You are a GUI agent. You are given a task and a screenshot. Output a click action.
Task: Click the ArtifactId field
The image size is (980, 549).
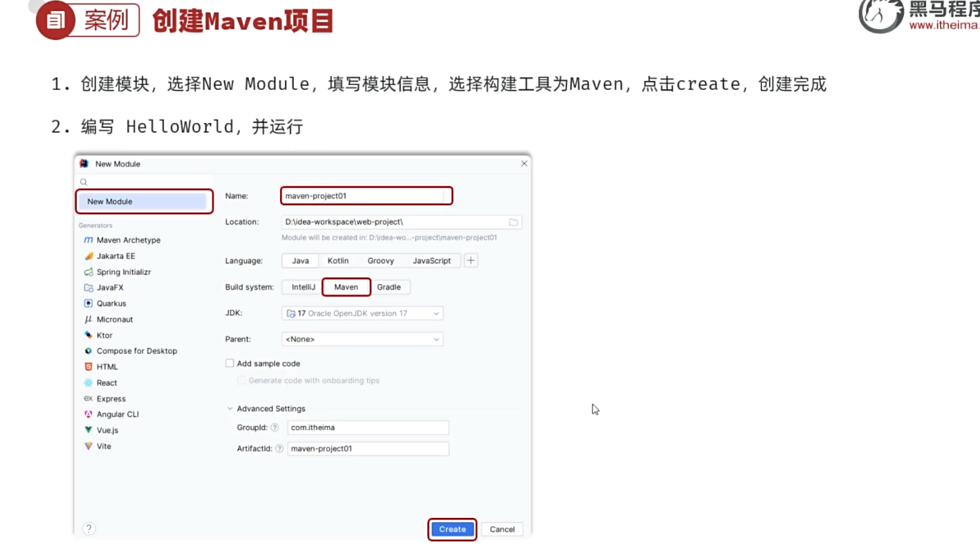[x=368, y=449]
